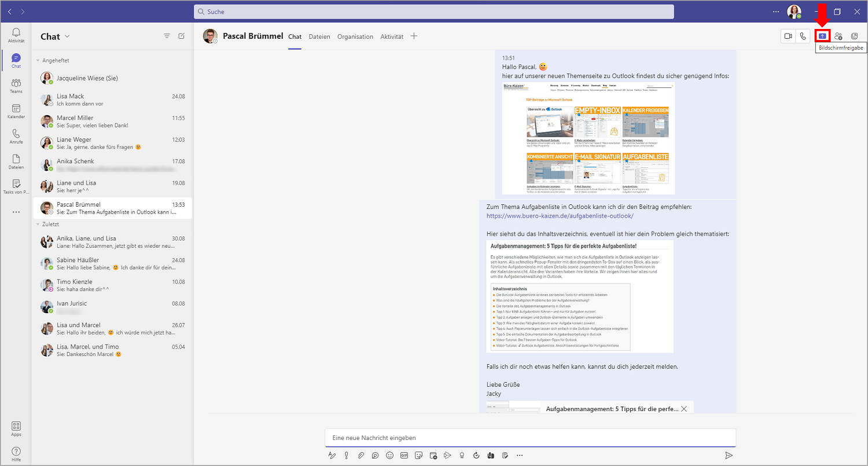Open the Apps store in the sidebar
The width and height of the screenshot is (868, 466).
(16, 429)
